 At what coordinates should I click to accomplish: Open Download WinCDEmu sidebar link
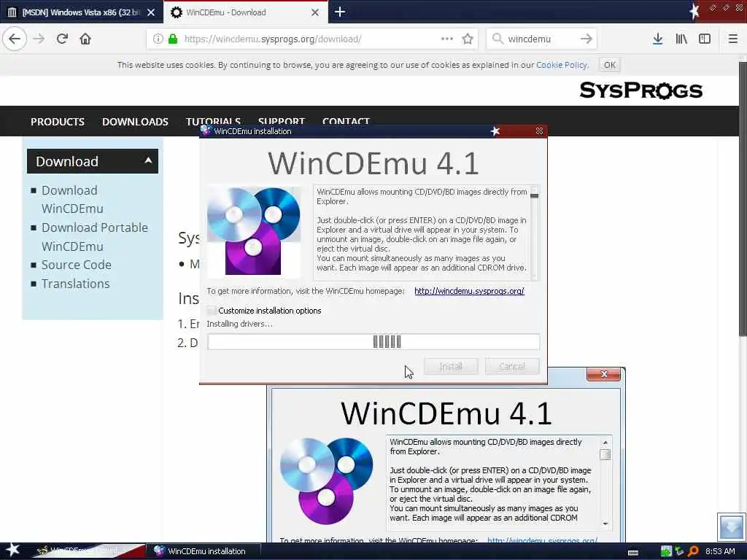(x=72, y=199)
